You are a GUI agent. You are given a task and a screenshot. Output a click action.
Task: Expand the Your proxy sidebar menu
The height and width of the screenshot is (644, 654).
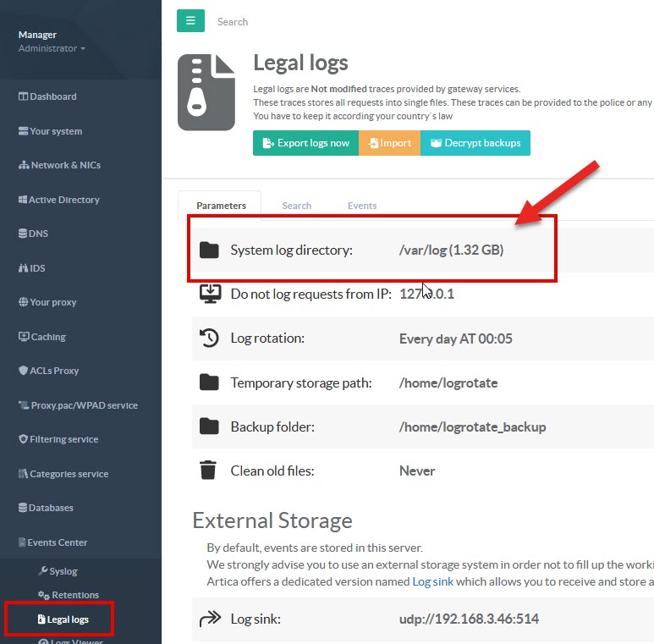(52, 302)
